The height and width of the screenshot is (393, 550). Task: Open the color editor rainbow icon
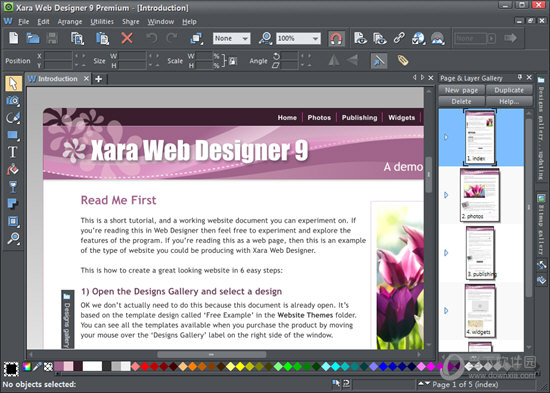tap(27, 367)
